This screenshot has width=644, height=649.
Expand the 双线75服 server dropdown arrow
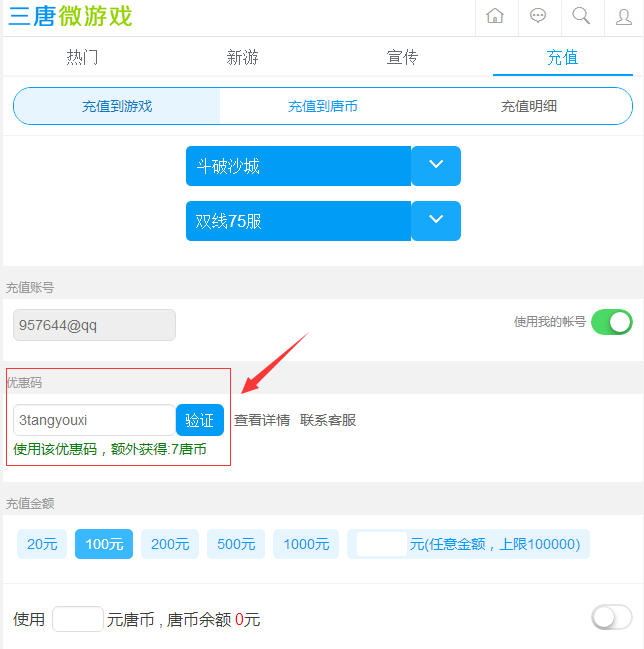tap(436, 221)
